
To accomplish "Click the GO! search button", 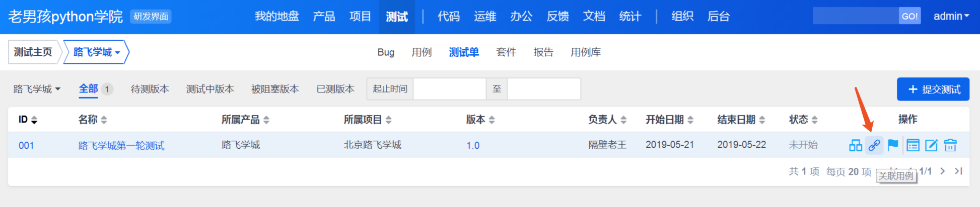I will [x=909, y=16].
